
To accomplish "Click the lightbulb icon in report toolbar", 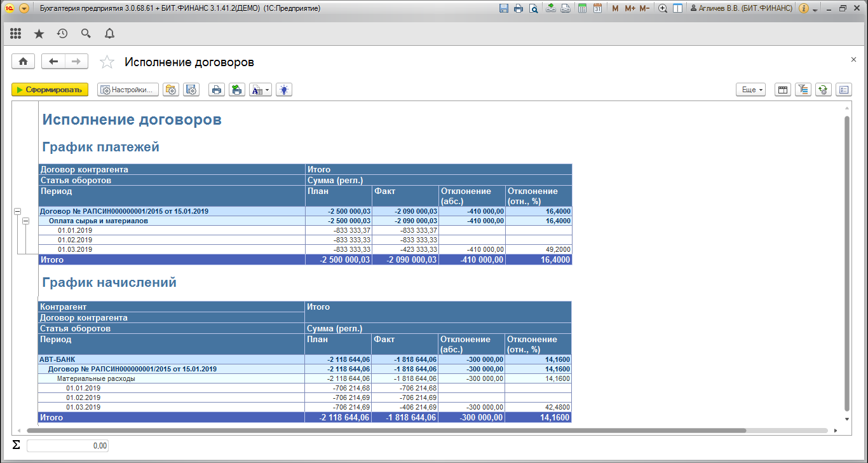I will point(284,90).
